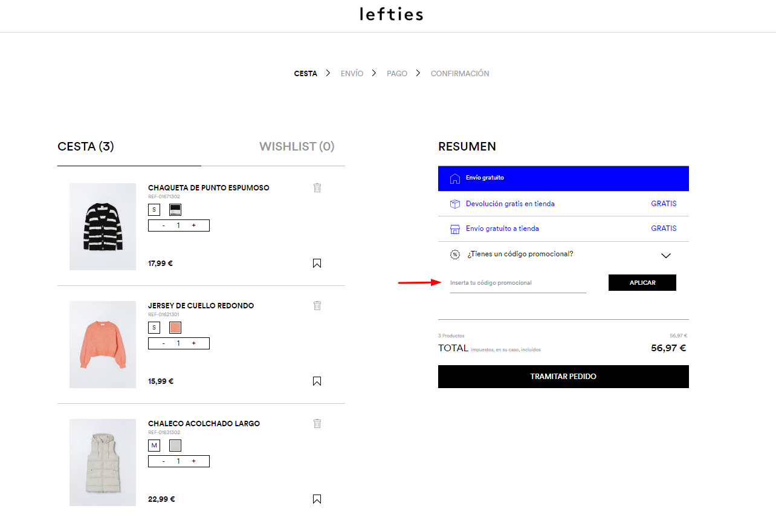
Task: Open the Jersey de Cuello Redondo product title
Action: [x=201, y=306]
